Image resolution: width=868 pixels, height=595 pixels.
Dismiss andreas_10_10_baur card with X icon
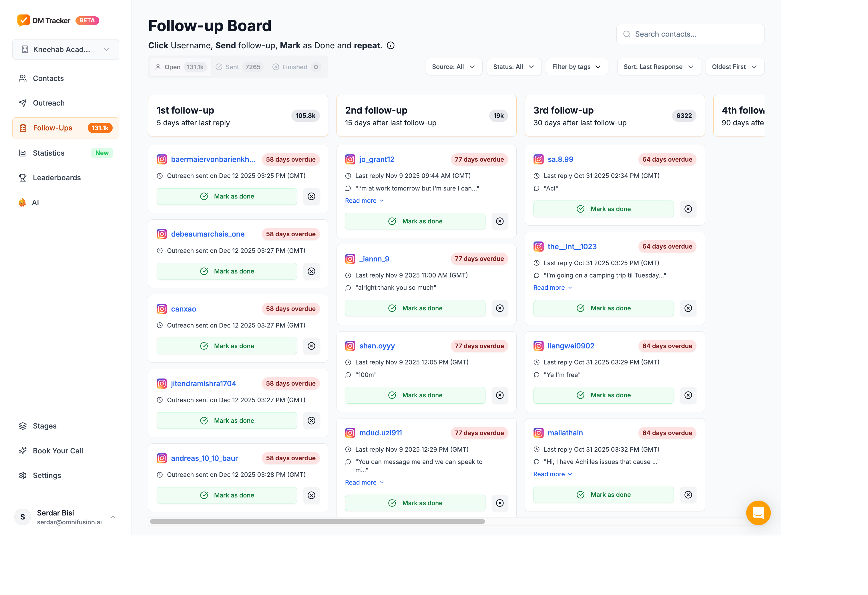click(x=312, y=495)
